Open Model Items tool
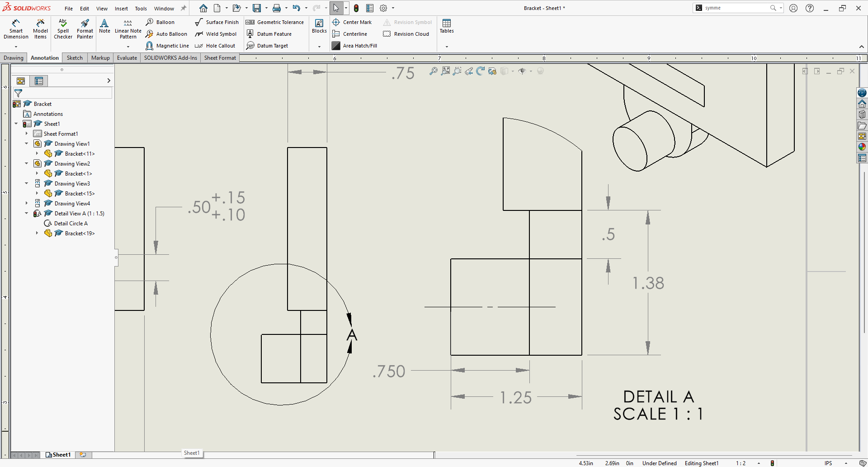The image size is (868, 467). (40, 29)
